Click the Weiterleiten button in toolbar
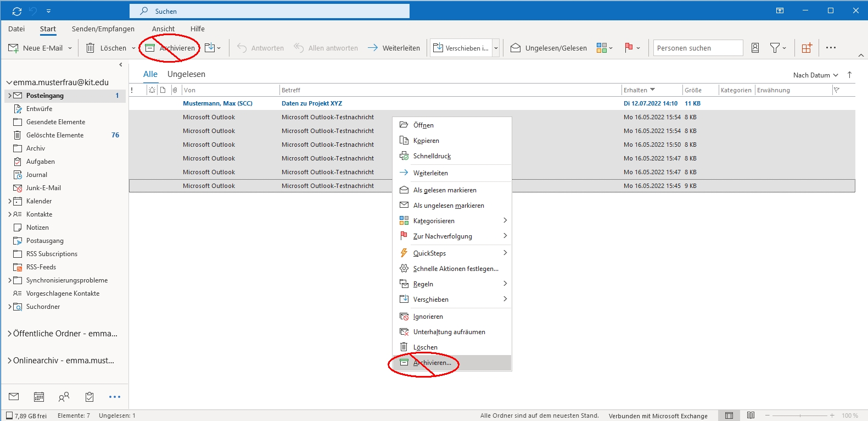868x421 pixels. coord(394,48)
